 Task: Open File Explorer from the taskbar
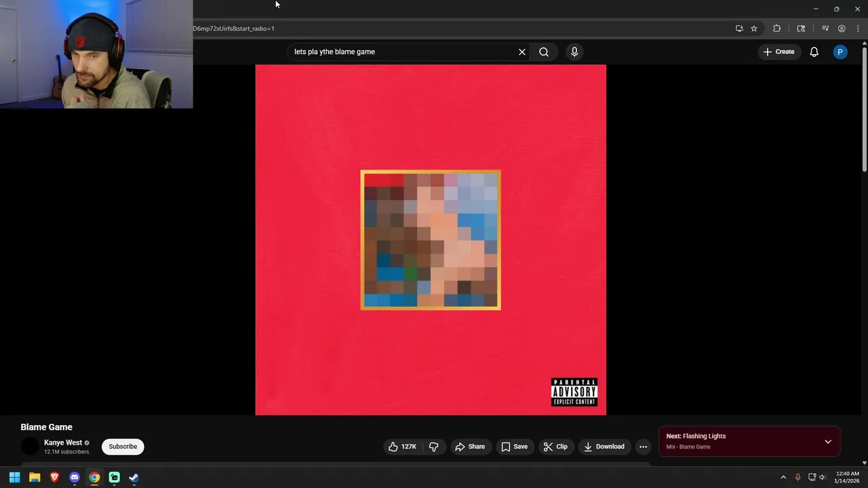(x=35, y=477)
